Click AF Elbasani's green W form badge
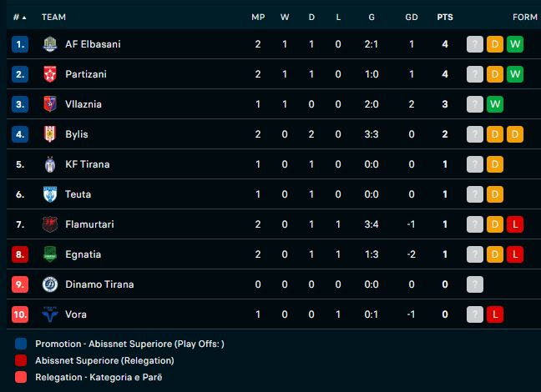541x392 pixels. click(515, 44)
